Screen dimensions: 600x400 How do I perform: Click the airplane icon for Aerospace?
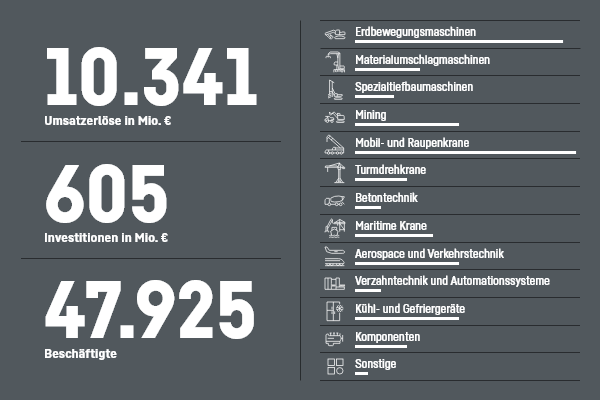(334, 256)
